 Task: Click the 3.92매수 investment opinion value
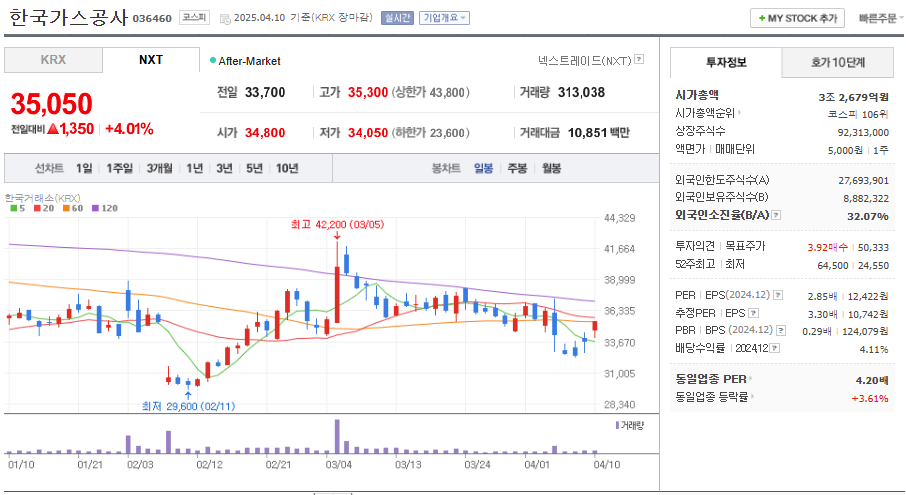click(x=827, y=247)
